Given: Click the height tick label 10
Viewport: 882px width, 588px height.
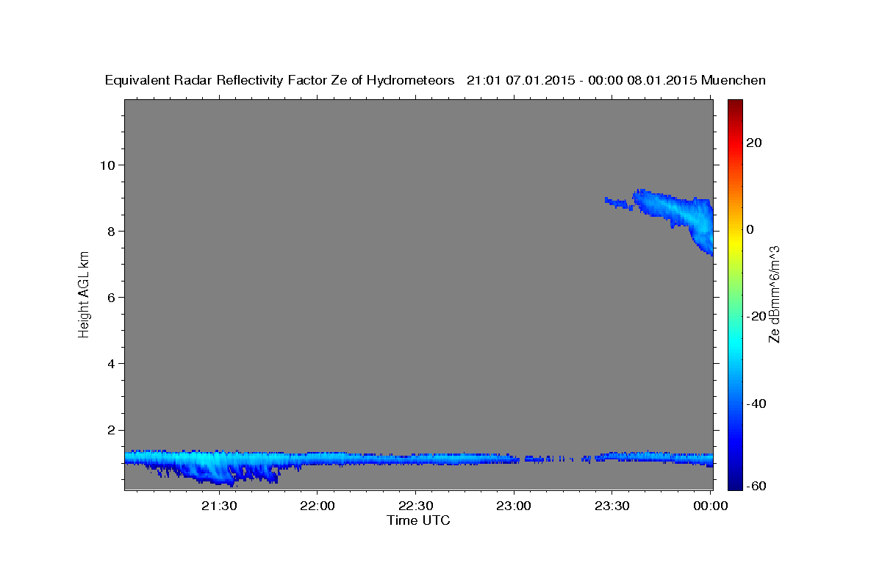Looking at the screenshot, I should tap(107, 165).
